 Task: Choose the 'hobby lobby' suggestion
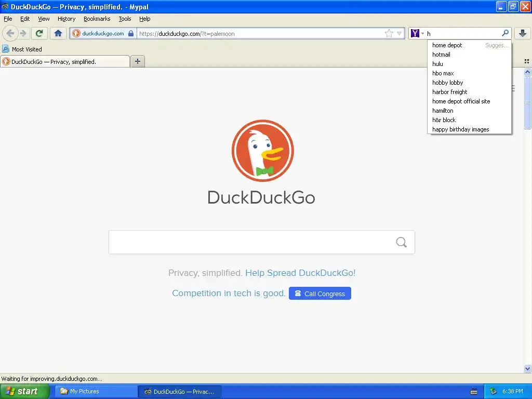coord(469,83)
